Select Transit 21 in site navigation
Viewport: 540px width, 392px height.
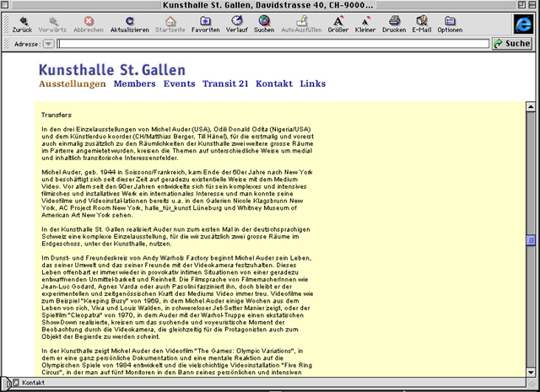click(225, 84)
